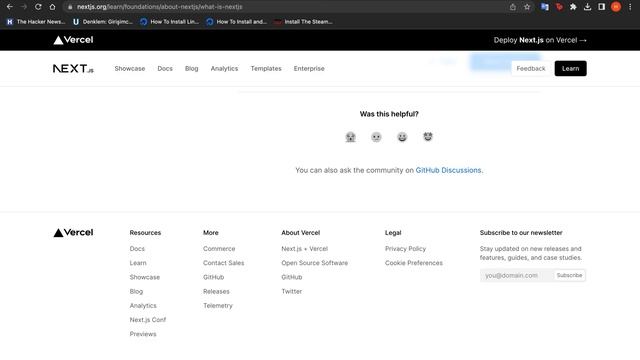Click the Vercel logo in top banner
This screenshot has height=360, width=640.
coord(73,40)
